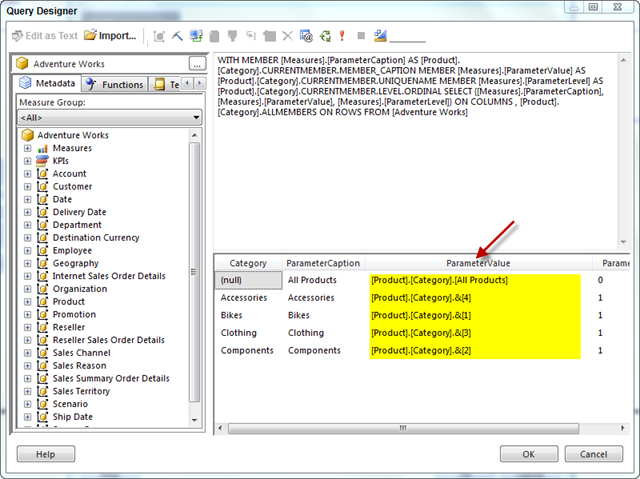Expand the Employee dimension
640x479 pixels.
pos(27,251)
